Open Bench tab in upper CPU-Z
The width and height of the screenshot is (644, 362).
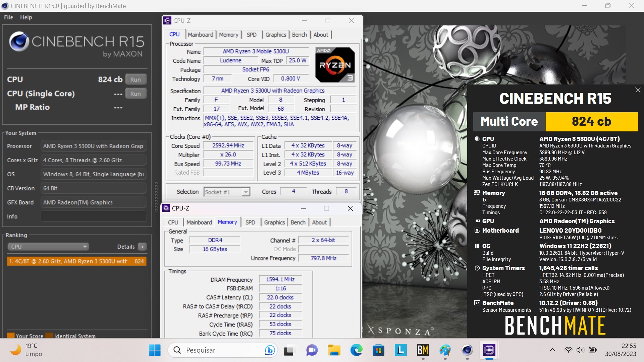click(299, 35)
